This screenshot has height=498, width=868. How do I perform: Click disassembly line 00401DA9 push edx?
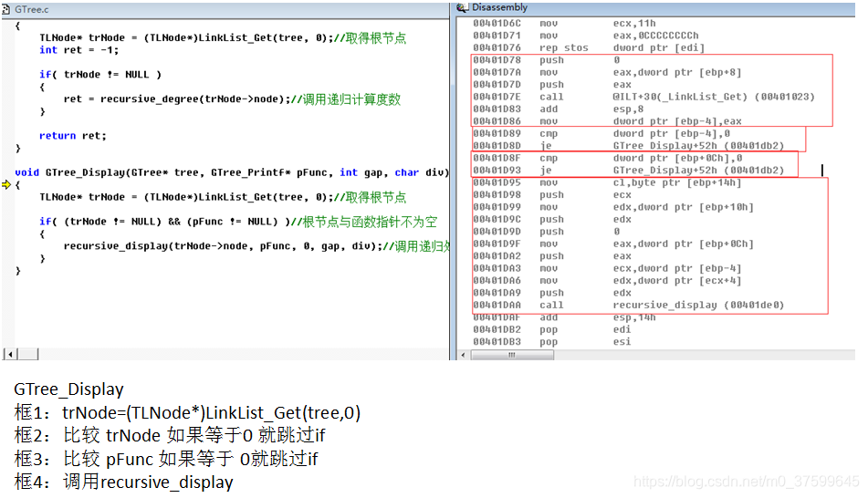552,293
